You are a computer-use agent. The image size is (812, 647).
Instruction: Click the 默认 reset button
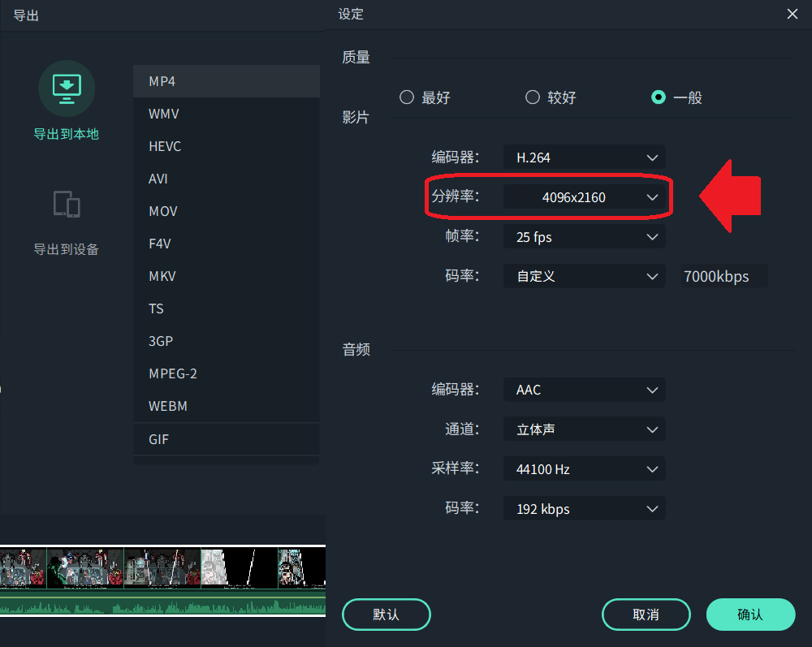tap(387, 615)
